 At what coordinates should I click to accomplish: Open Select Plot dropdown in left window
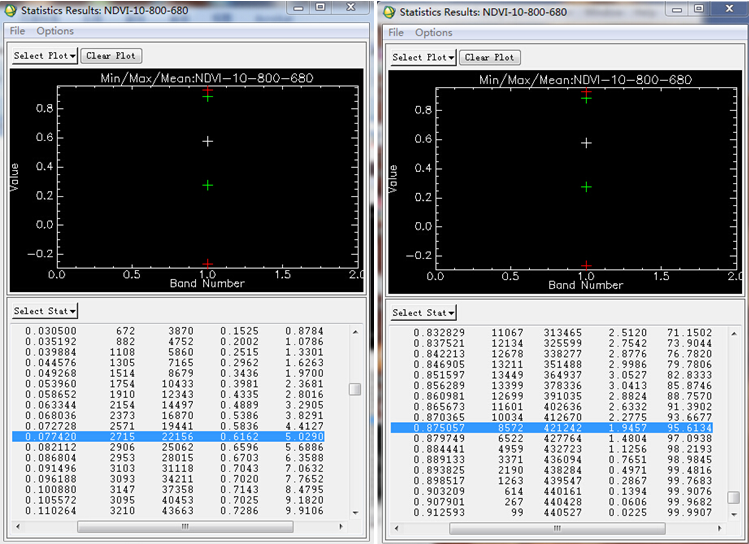(x=44, y=56)
